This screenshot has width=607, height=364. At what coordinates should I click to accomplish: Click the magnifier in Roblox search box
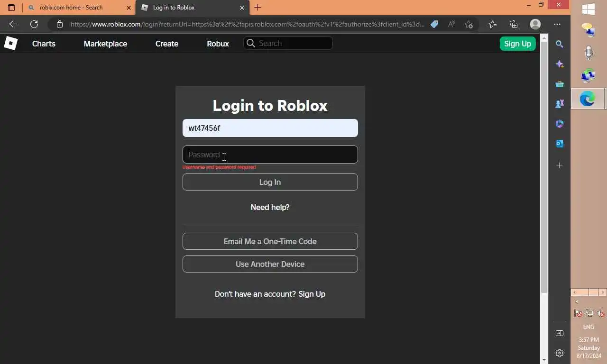coord(251,43)
